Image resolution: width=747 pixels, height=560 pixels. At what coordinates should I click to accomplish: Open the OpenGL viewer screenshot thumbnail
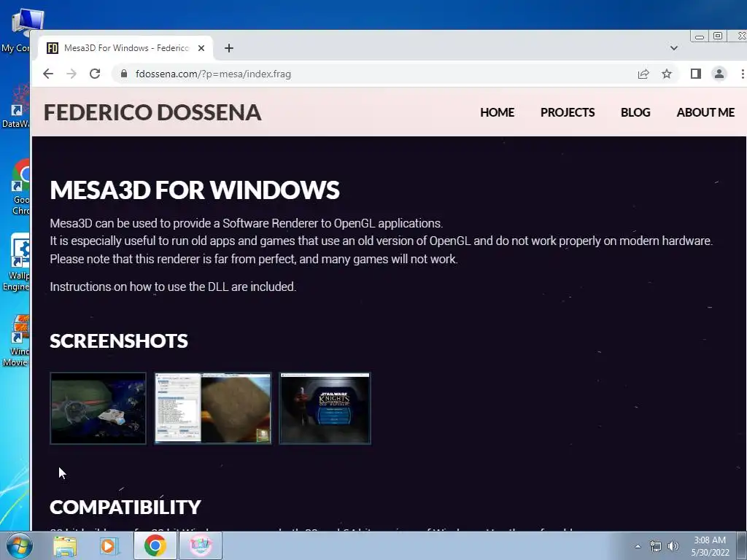[213, 408]
